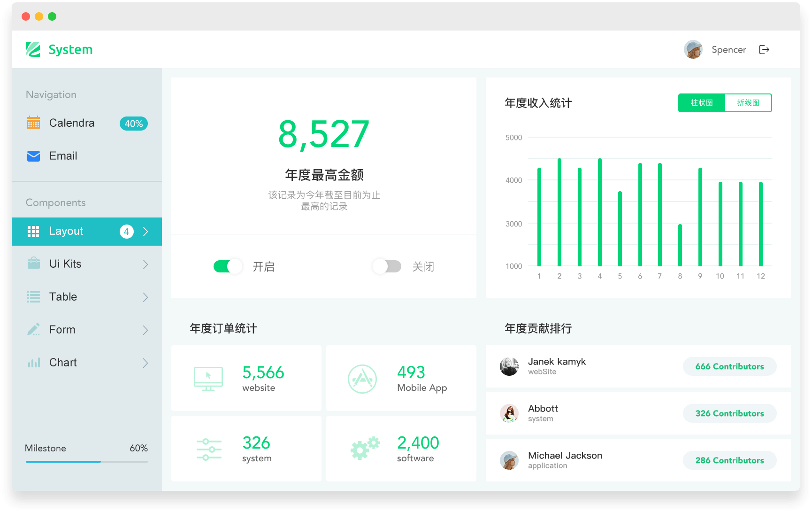
Task: Enable the grey 关闭 switch
Action: [387, 266]
